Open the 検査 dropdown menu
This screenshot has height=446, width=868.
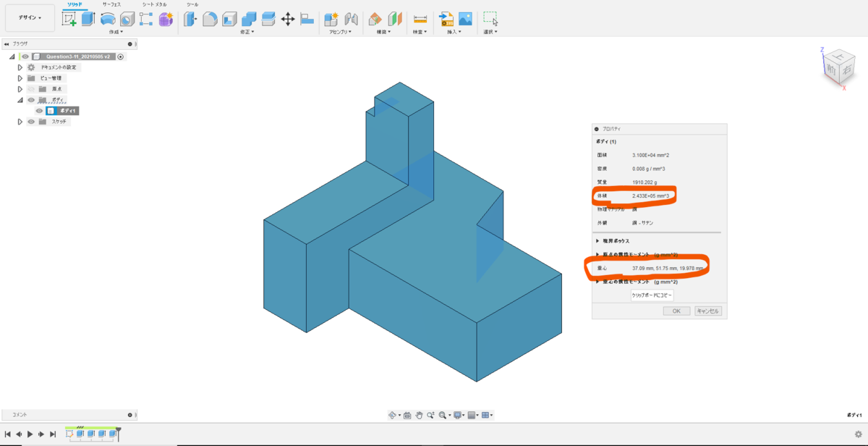tap(420, 32)
